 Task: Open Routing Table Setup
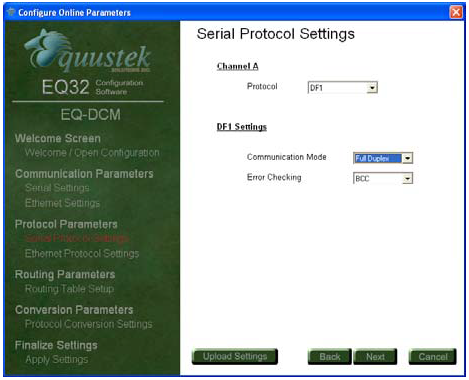click(x=69, y=289)
